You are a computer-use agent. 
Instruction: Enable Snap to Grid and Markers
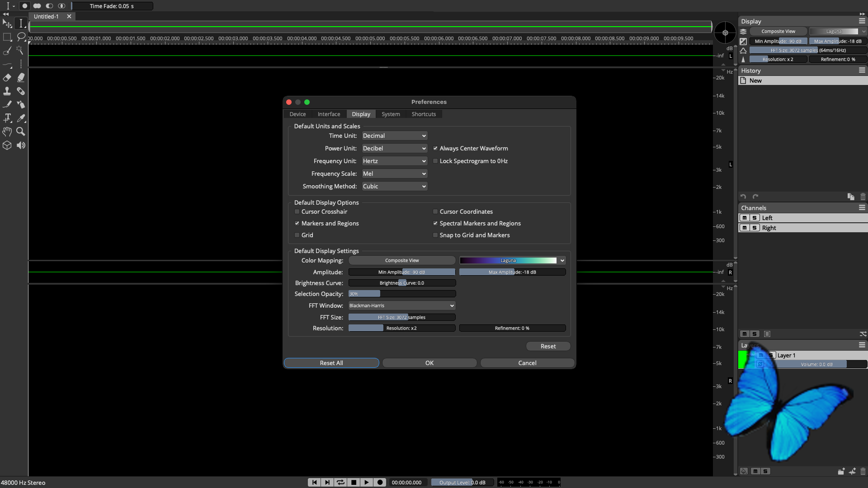pos(435,235)
